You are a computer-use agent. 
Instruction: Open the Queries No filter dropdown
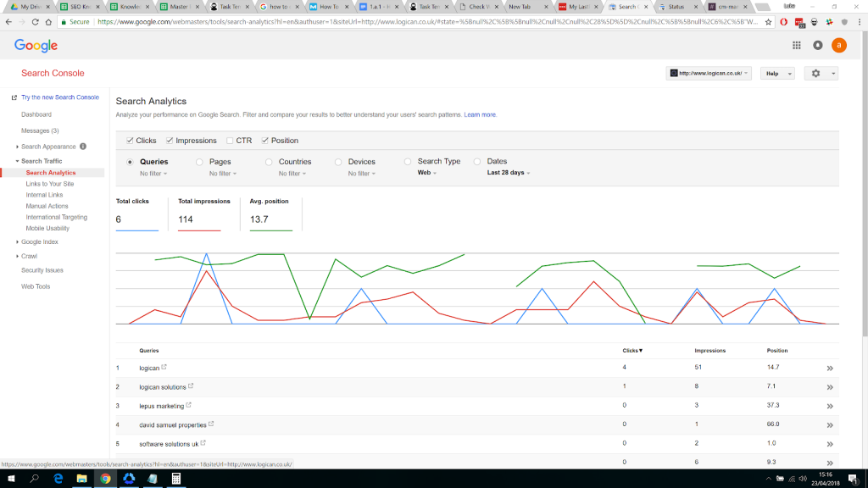153,174
